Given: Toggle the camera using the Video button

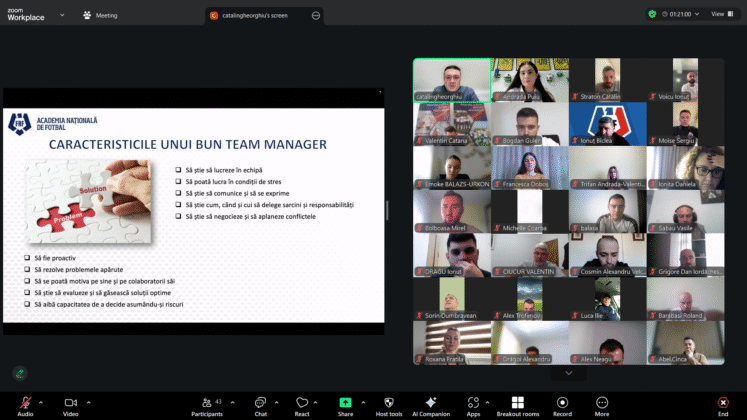Looking at the screenshot, I should (70, 403).
